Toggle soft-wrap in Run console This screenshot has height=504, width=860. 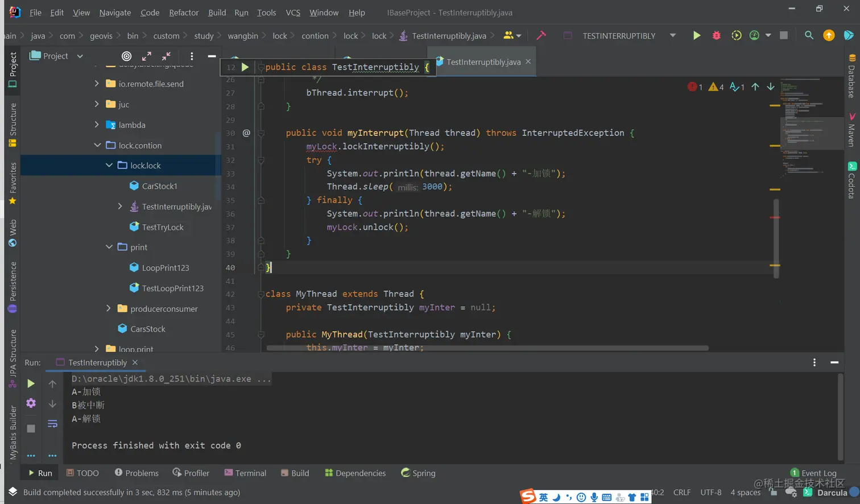(x=52, y=424)
